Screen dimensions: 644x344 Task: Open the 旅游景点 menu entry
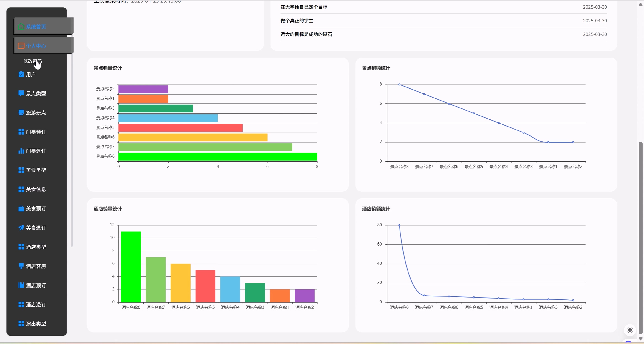[x=36, y=113]
